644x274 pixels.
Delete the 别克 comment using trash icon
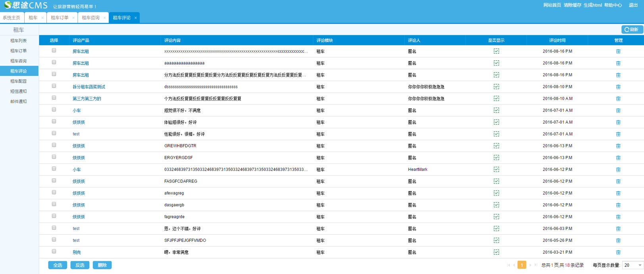(x=618, y=252)
